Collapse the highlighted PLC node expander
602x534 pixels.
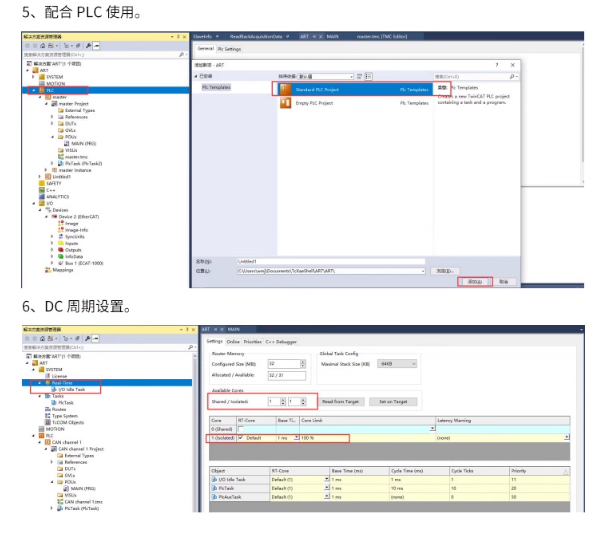click(34, 90)
